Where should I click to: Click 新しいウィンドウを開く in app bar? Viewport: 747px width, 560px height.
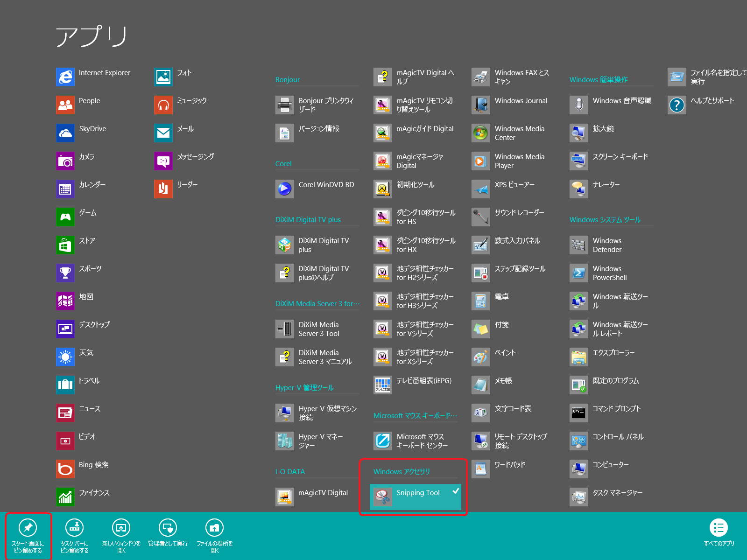click(x=121, y=535)
